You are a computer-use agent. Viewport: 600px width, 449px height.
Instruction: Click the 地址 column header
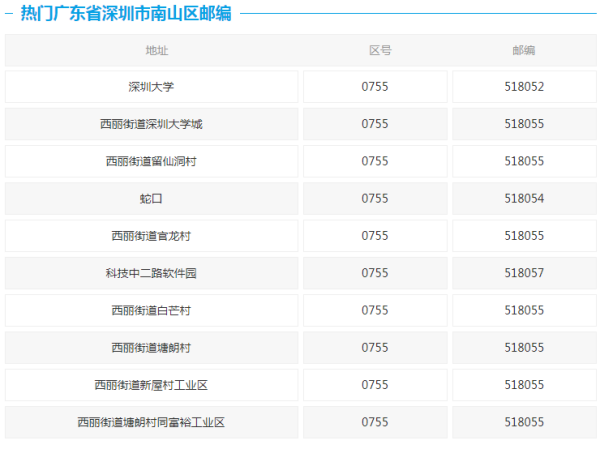tap(157, 51)
